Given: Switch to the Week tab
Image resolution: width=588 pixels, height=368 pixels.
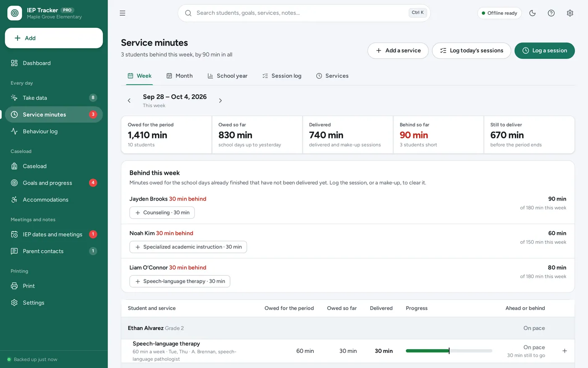Looking at the screenshot, I should [x=139, y=76].
